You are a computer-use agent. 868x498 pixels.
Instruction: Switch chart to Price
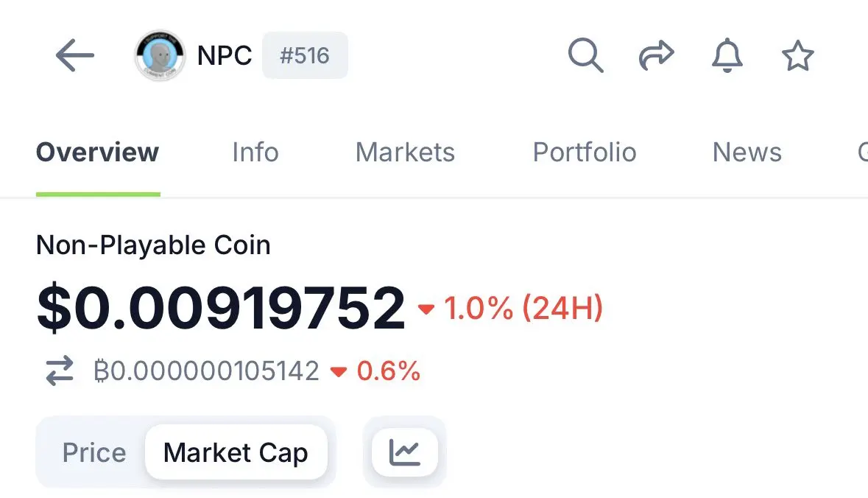pos(94,452)
